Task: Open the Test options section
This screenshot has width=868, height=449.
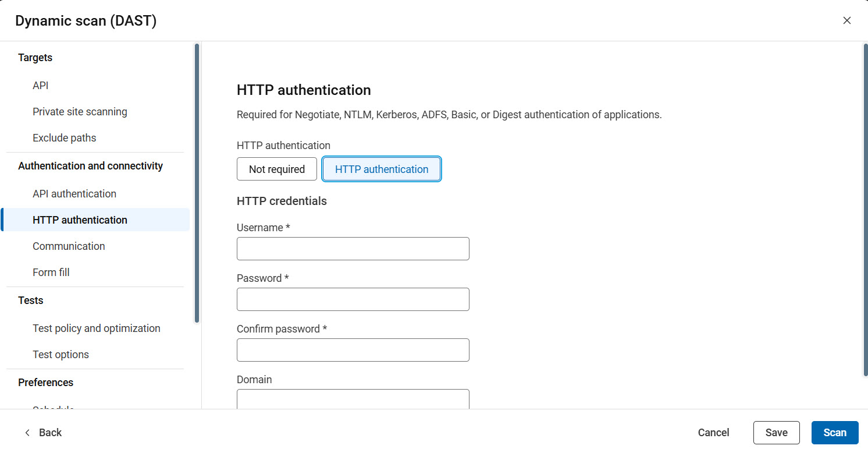Action: pyautogui.click(x=61, y=354)
